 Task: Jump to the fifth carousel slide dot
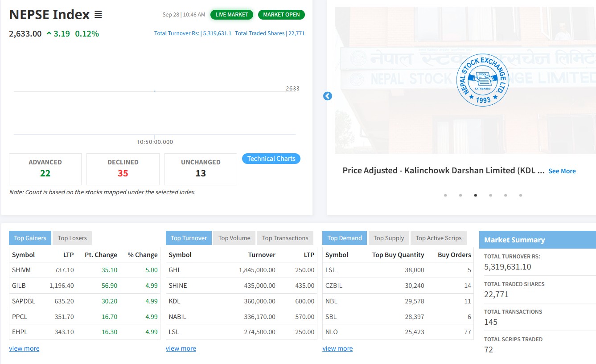(x=506, y=195)
